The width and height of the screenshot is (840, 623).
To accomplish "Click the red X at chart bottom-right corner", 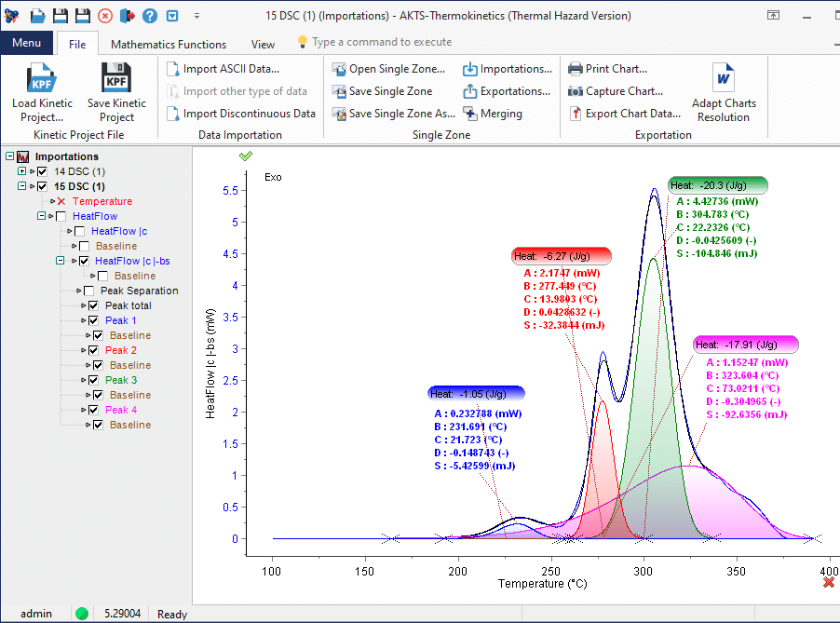I will pyautogui.click(x=829, y=582).
